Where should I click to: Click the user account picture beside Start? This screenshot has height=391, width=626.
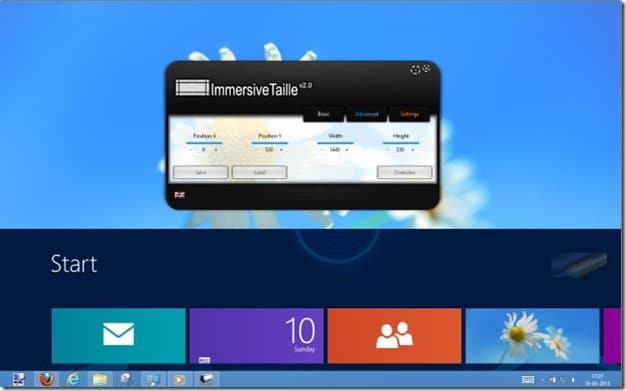click(x=579, y=264)
